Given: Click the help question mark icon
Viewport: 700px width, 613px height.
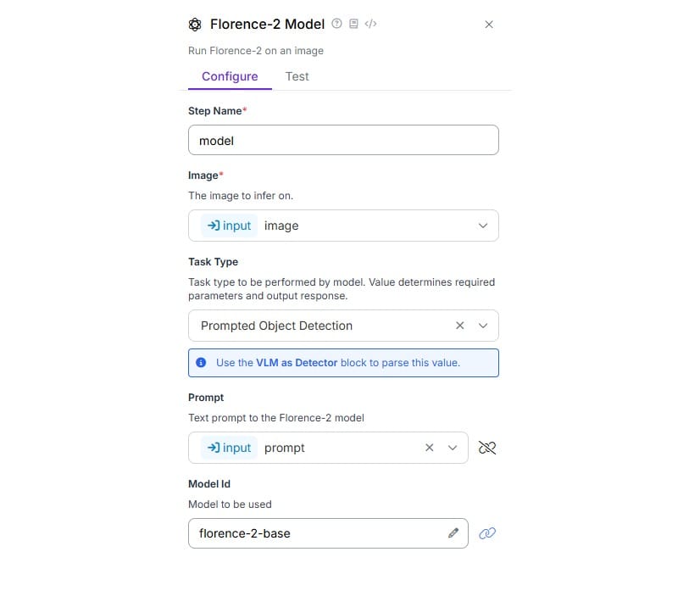Looking at the screenshot, I should coord(337,24).
